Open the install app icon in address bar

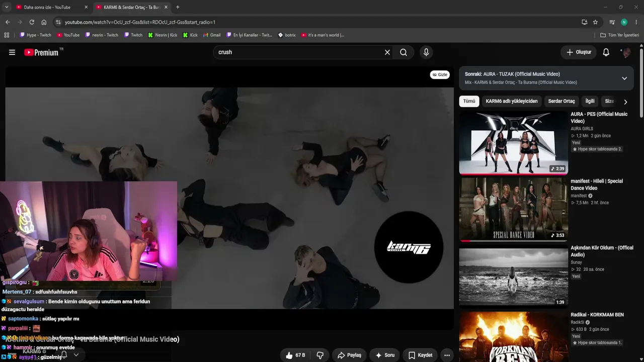tap(584, 22)
